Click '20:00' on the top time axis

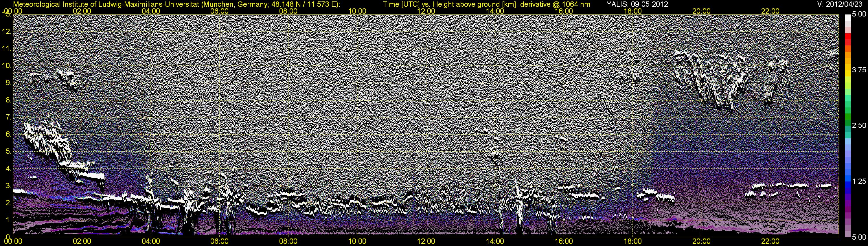[x=702, y=11]
